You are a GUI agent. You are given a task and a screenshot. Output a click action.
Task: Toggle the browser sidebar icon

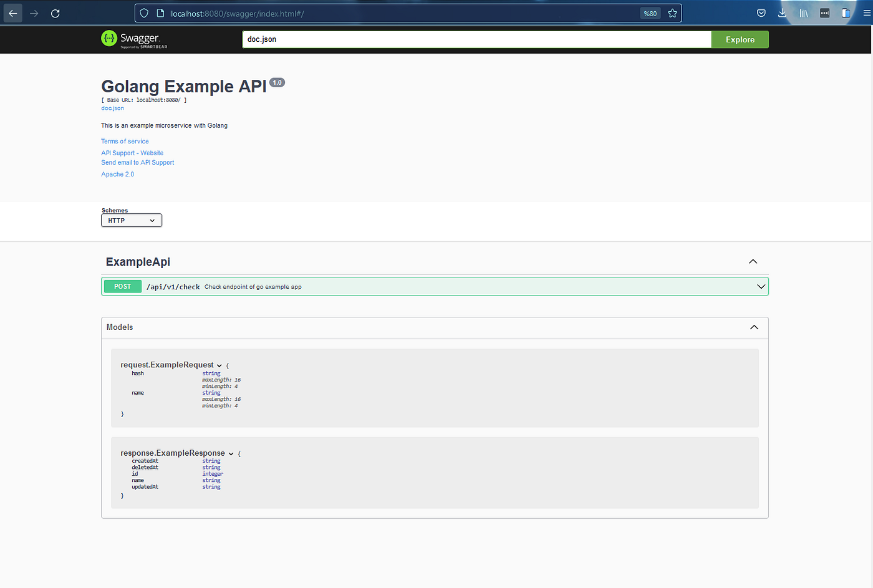tap(846, 13)
